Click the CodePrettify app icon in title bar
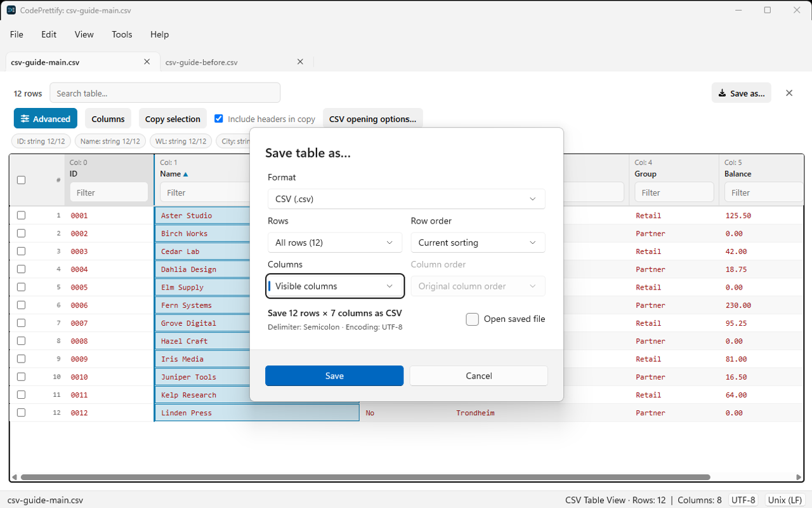 [11, 11]
